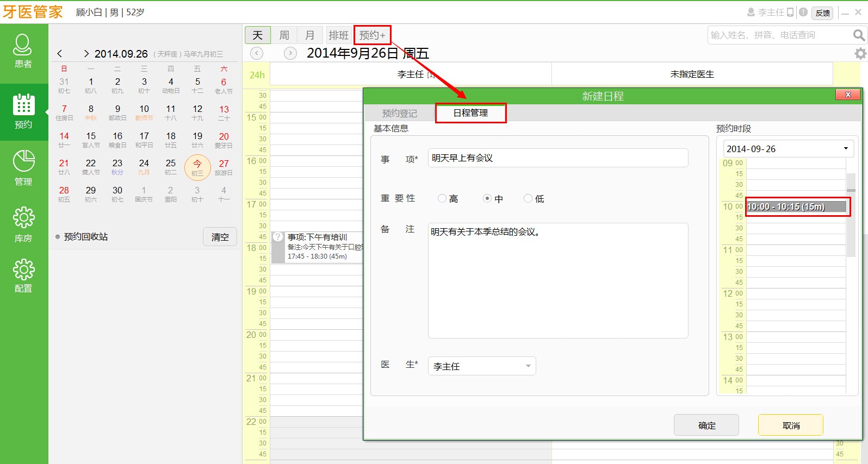Go to previous day with the left arrow circle
This screenshot has height=464, width=868.
click(257, 53)
